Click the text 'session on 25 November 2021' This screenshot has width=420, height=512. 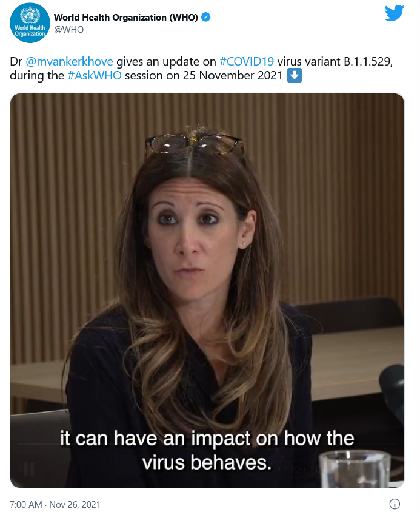pyautogui.click(x=204, y=75)
